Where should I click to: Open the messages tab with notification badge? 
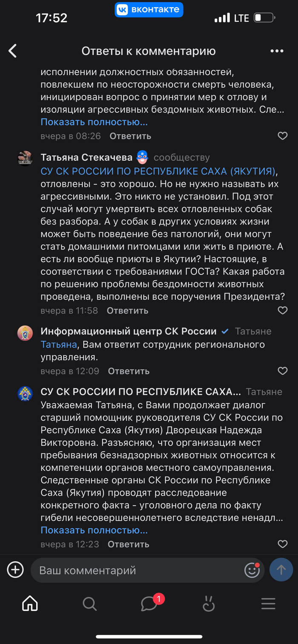pos(149,604)
